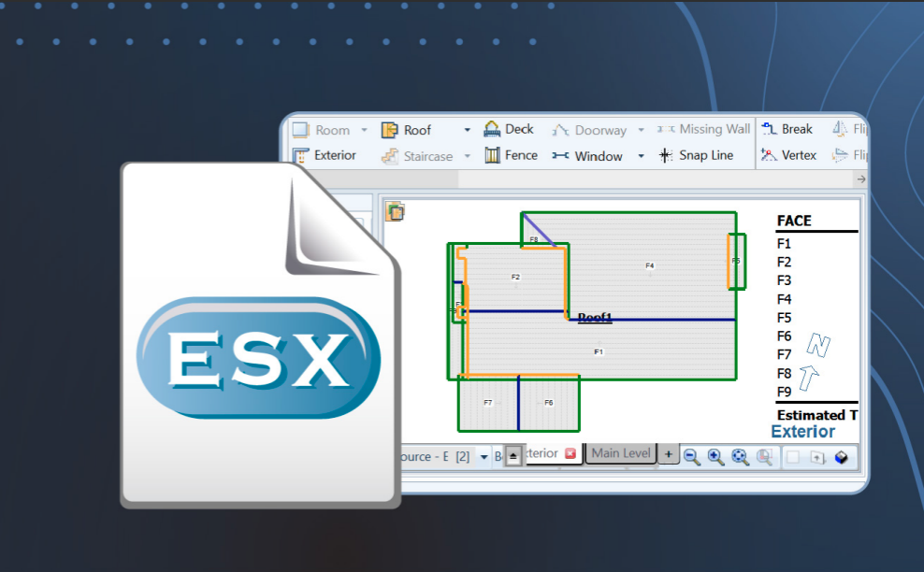This screenshot has width=924, height=572.
Task: Close the Exterior tab
Action: pyautogui.click(x=570, y=453)
